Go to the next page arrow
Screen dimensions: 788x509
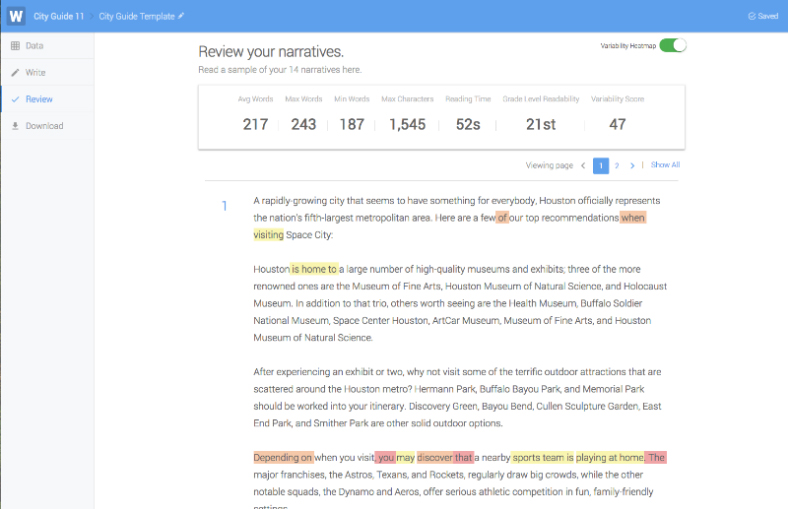pos(632,165)
